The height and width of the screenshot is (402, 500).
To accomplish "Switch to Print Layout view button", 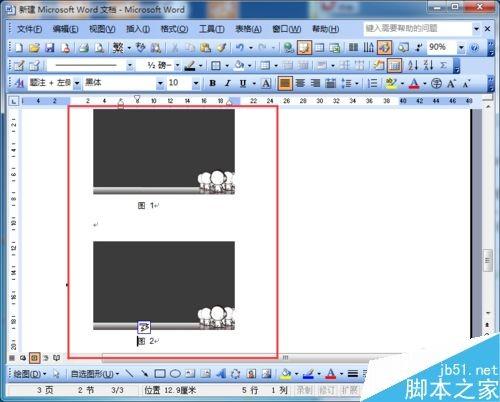I will click(34, 358).
